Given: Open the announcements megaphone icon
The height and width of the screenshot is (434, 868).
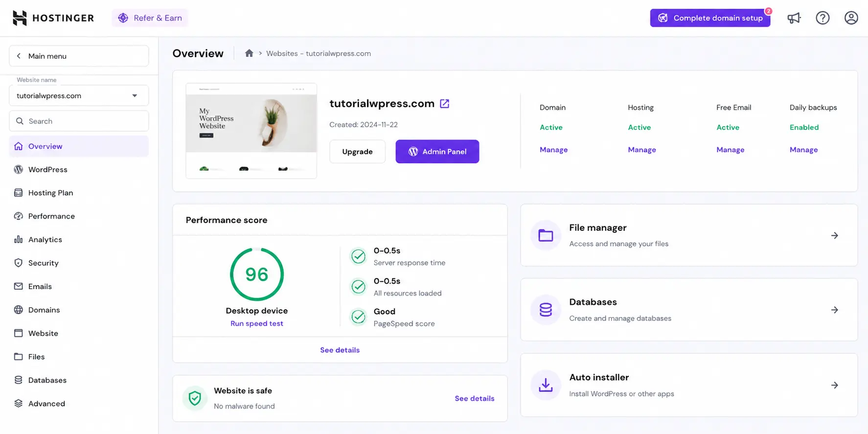Looking at the screenshot, I should [794, 18].
